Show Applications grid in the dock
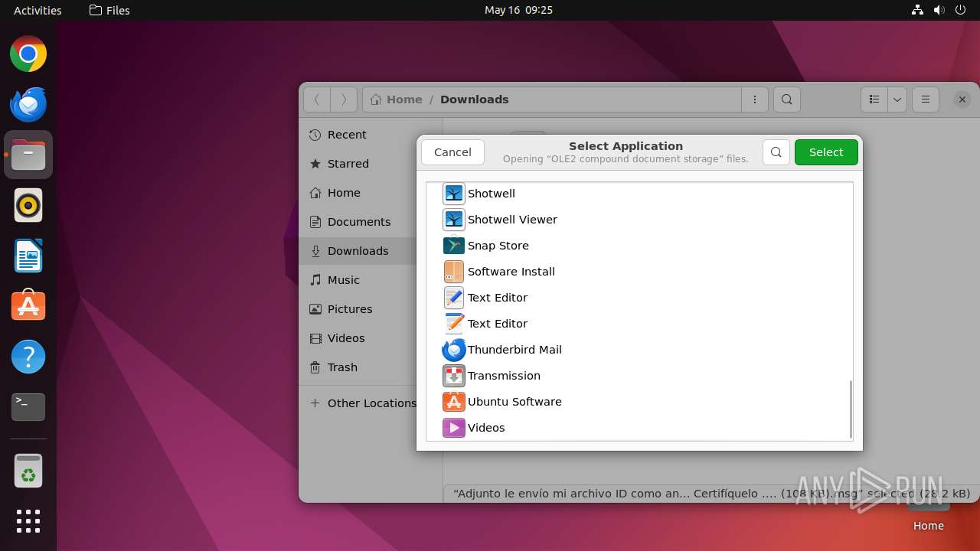 [28, 521]
